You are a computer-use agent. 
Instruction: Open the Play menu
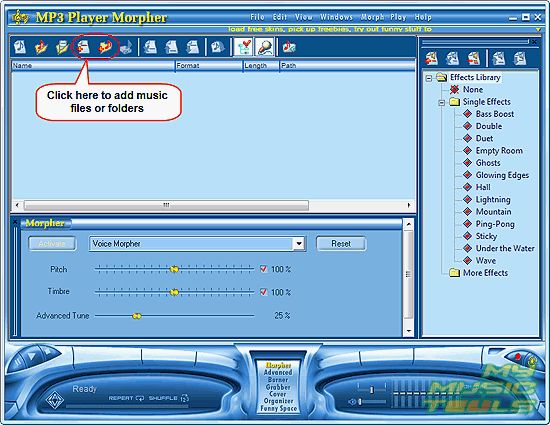pyautogui.click(x=398, y=17)
